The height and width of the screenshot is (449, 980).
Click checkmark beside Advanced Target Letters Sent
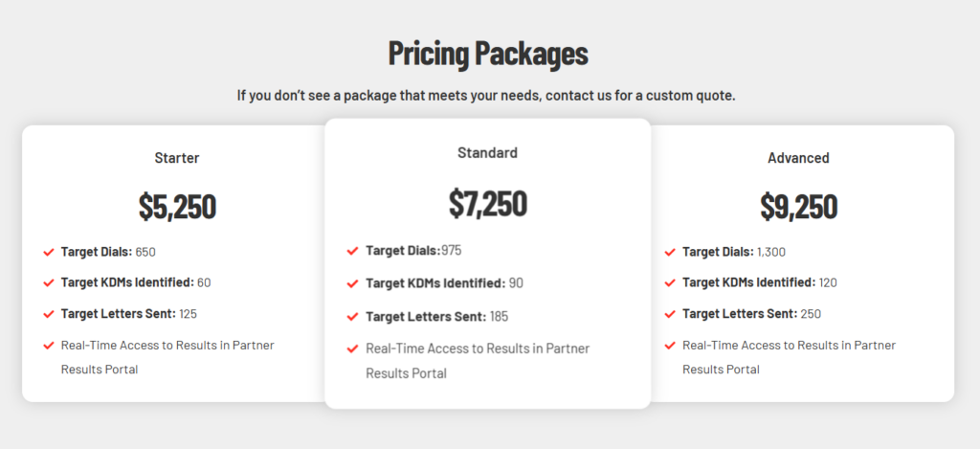pos(669,314)
